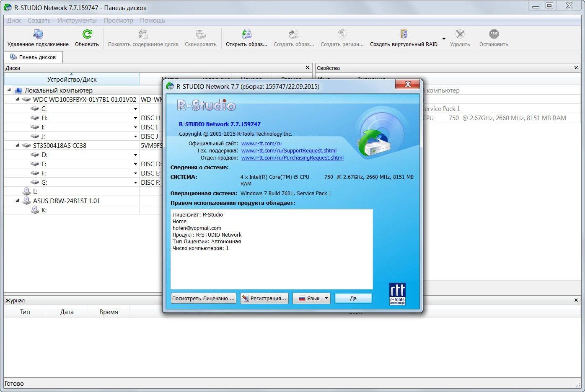The width and height of the screenshot is (585, 392).
Task: Click Show disk contents icon (Показать содержимое диска)
Action: pos(143,34)
